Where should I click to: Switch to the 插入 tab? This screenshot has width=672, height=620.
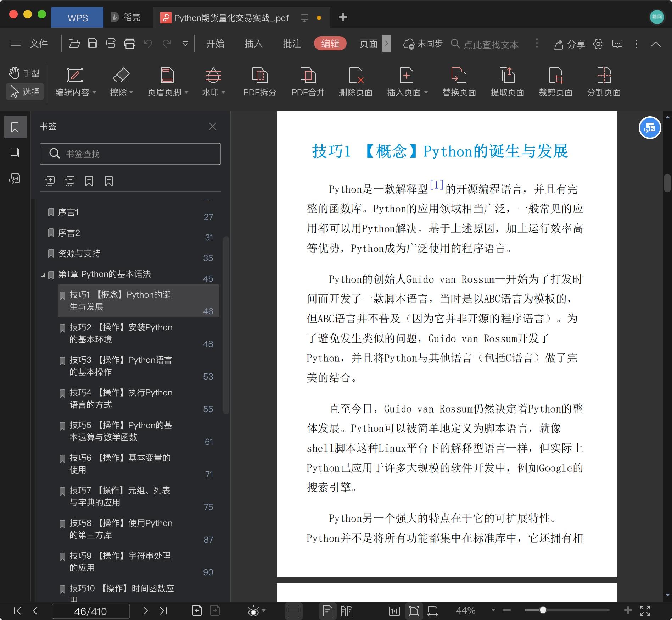[253, 43]
